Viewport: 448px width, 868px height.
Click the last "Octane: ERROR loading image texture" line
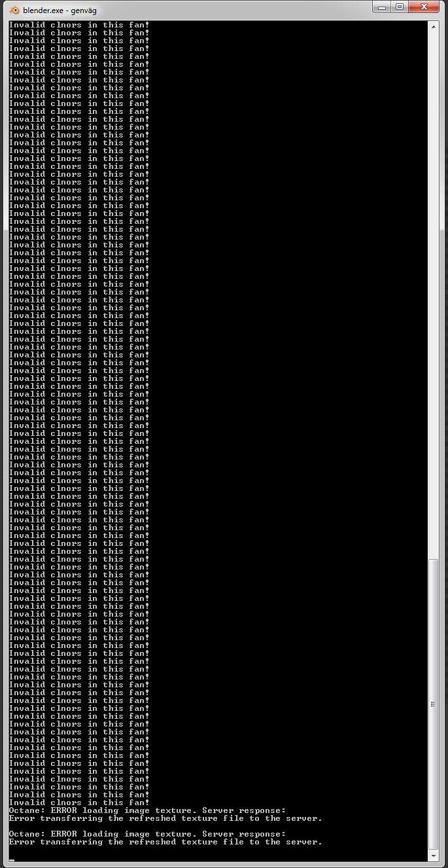(x=147, y=834)
